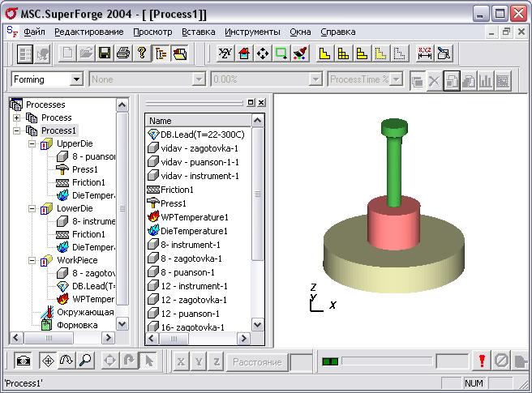Select WPTemperature1 in Name list
532x393 pixels.
coord(194,217)
